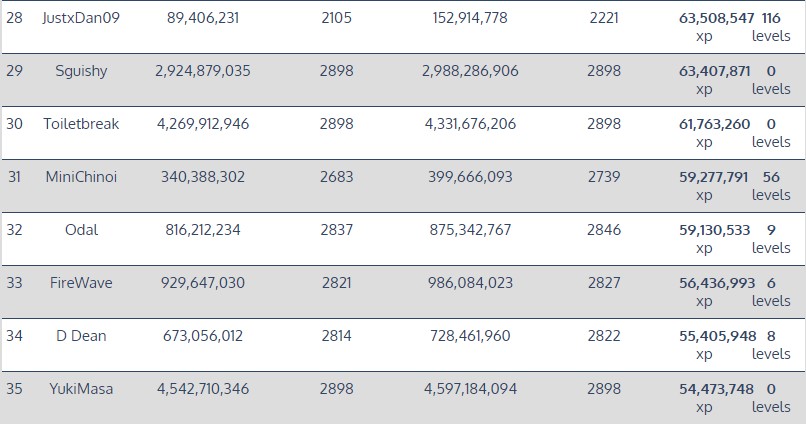Open FireWave player profile
Screen dimensions: 806x424
coord(81,283)
